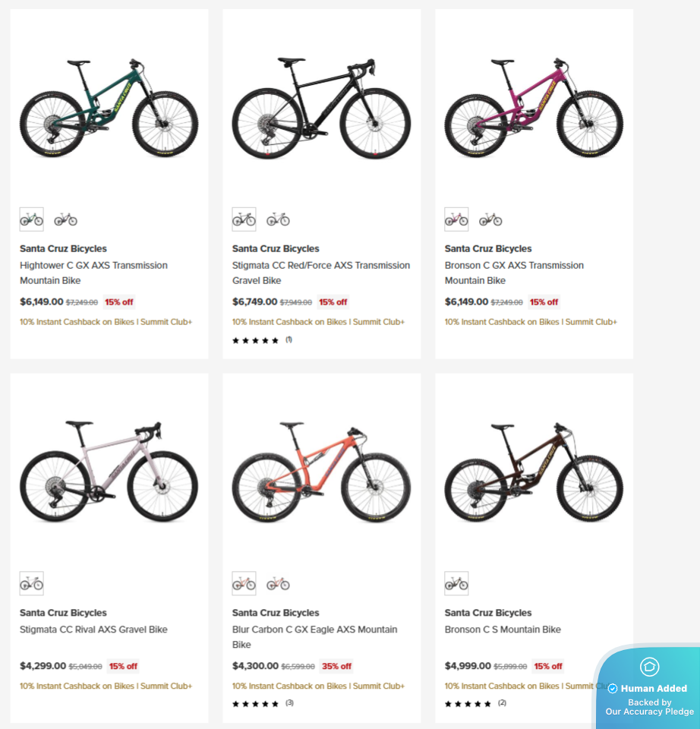Image resolution: width=700 pixels, height=729 pixels.
Task: Click the Stigmata CC Rival color swatch
Action: tap(31, 584)
